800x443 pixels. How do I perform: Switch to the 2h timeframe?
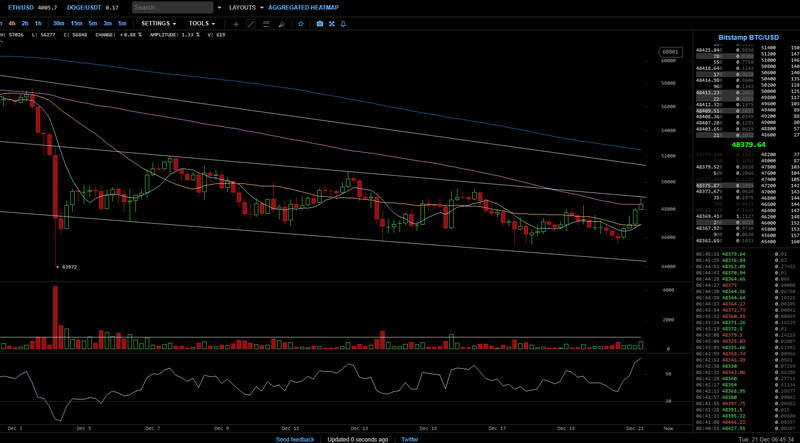click(25, 23)
